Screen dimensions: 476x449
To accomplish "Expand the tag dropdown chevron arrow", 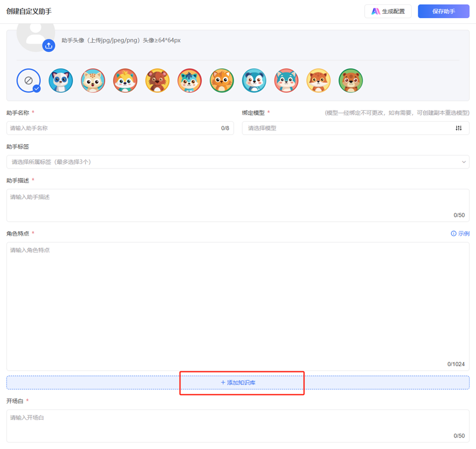I will 463,162.
